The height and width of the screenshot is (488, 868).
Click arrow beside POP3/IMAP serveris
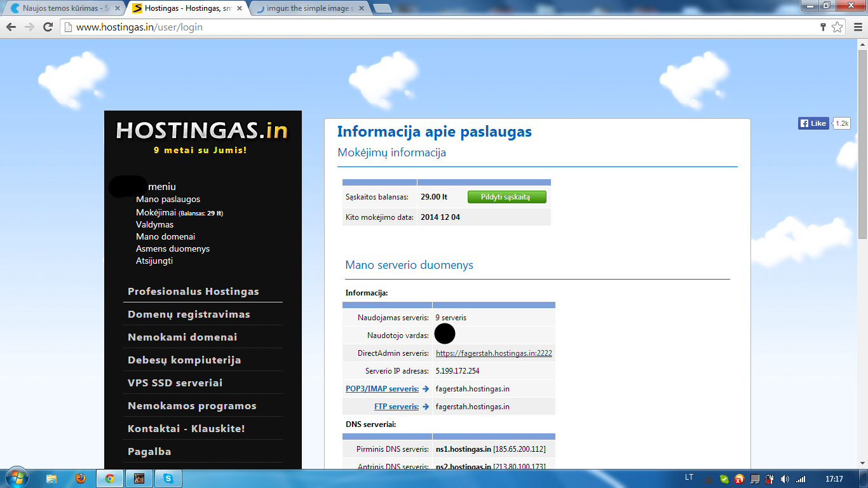coord(426,389)
